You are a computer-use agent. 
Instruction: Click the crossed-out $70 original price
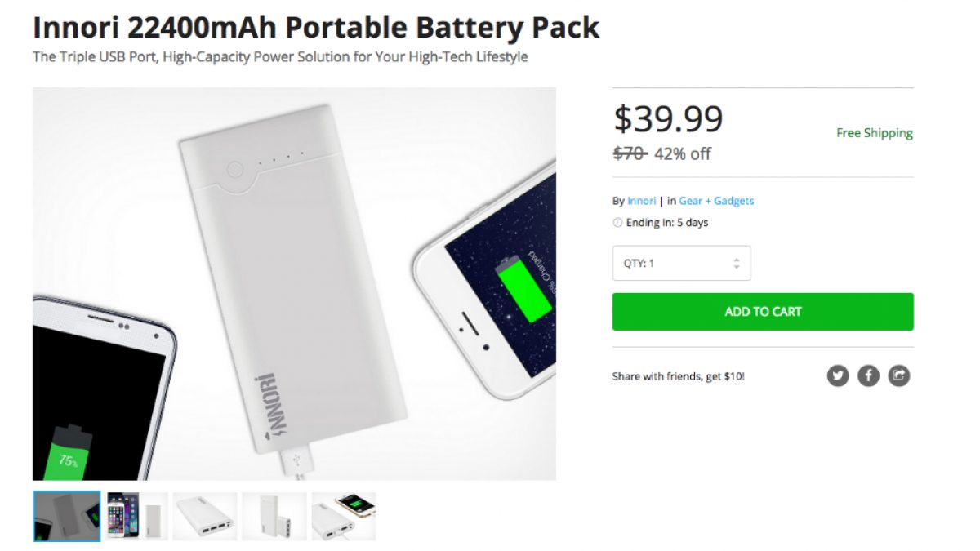pyautogui.click(x=630, y=153)
